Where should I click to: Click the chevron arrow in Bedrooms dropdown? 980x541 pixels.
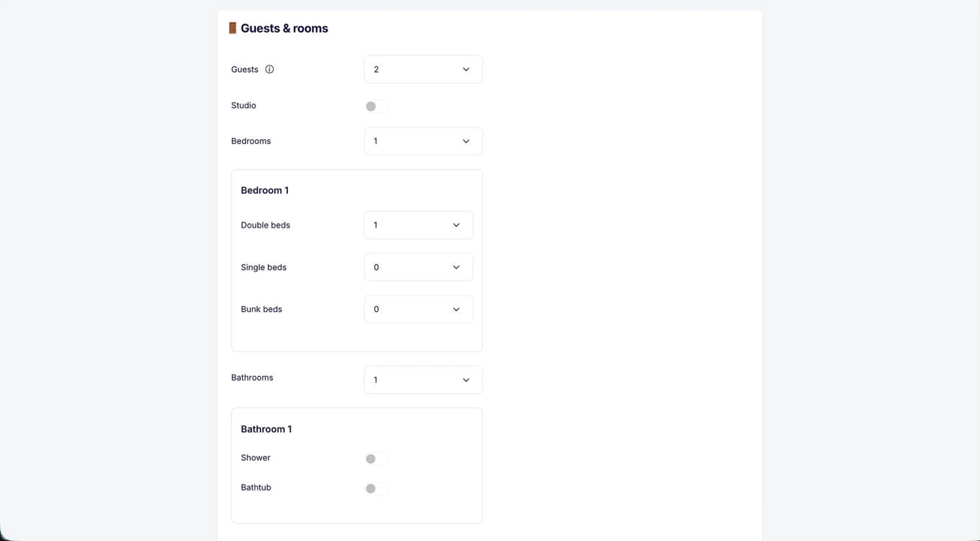click(x=466, y=141)
